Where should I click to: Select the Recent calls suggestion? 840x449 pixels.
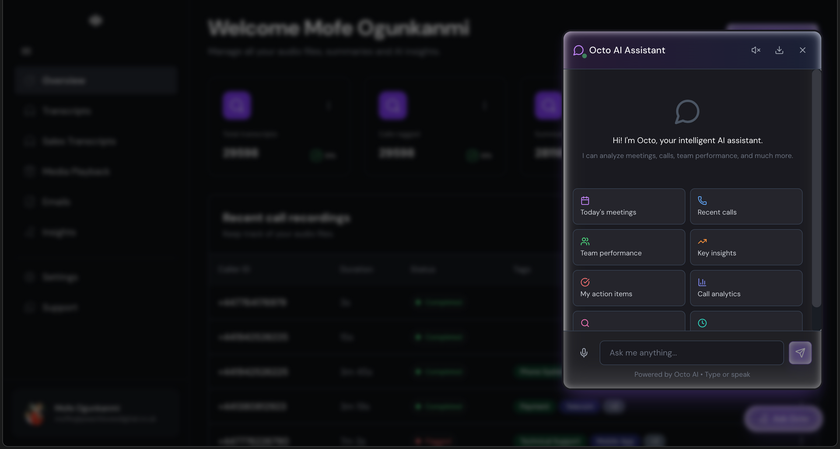tap(746, 206)
